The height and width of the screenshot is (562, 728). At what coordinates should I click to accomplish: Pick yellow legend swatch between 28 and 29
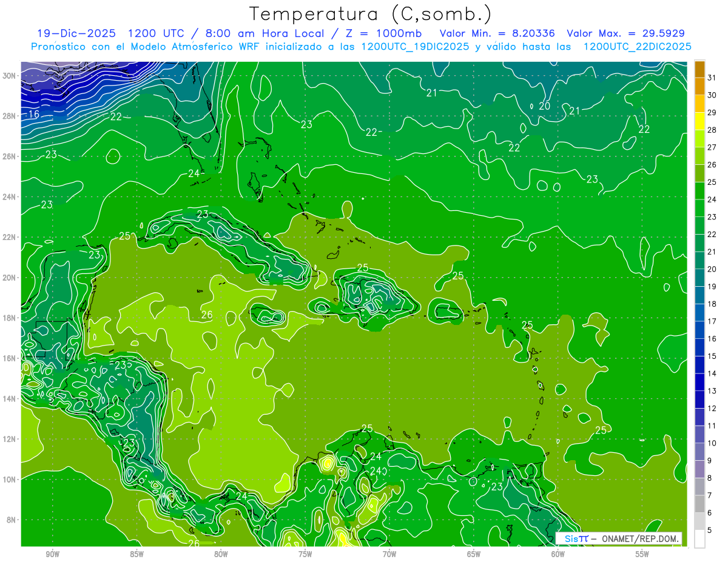[x=699, y=121]
